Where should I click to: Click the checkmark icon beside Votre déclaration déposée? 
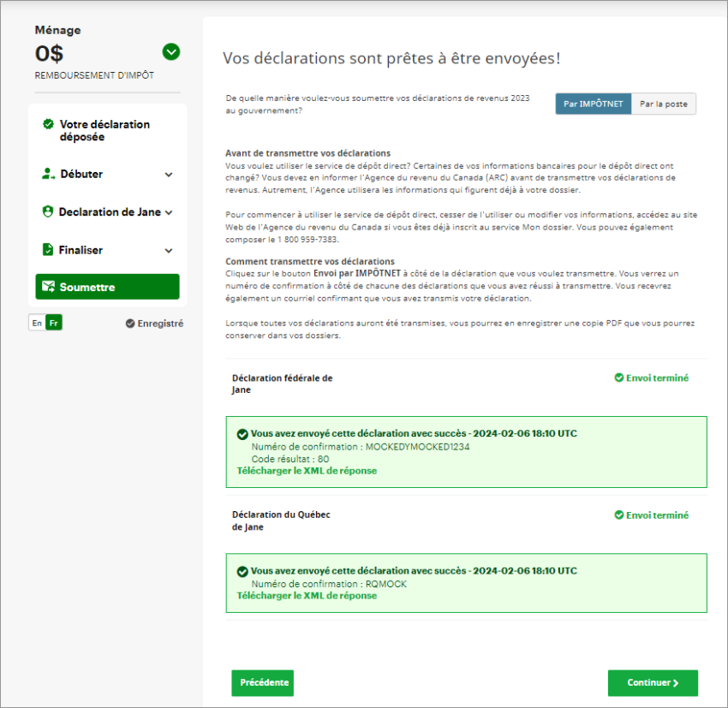[48, 125]
